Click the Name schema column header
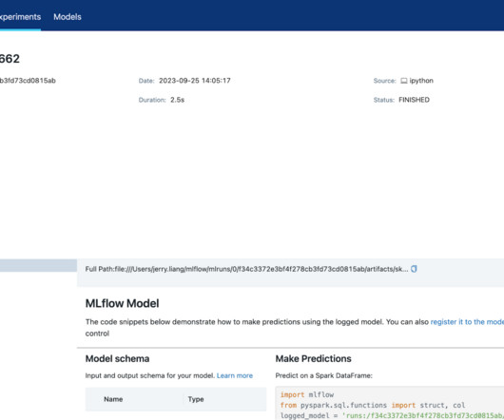 [113, 399]
